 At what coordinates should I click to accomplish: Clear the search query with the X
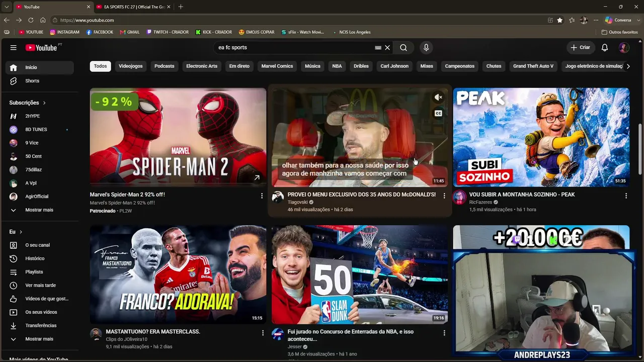(x=387, y=48)
